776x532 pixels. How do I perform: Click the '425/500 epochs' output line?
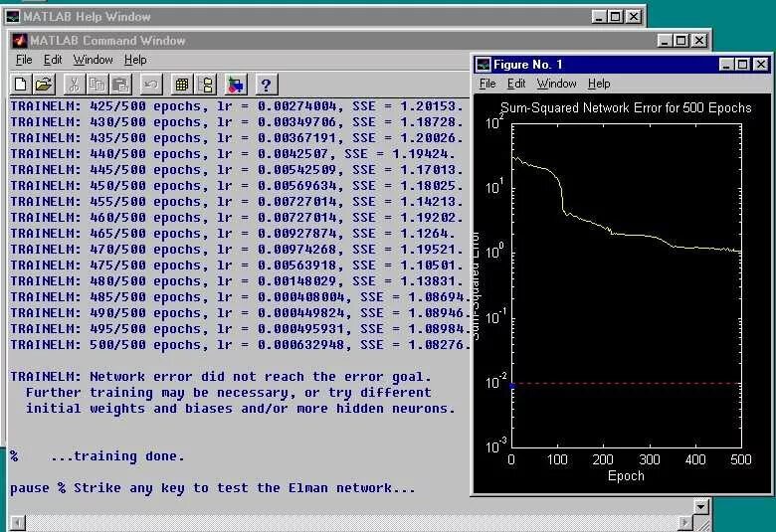237,106
